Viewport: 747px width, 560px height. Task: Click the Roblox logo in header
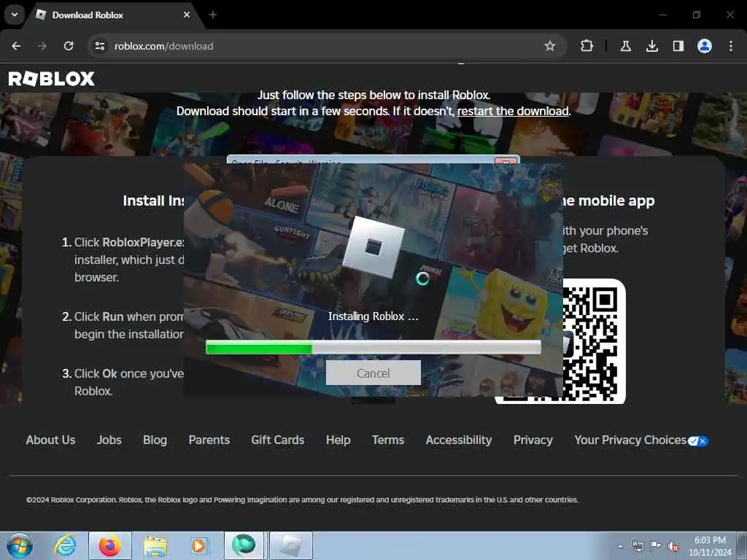coord(52,79)
